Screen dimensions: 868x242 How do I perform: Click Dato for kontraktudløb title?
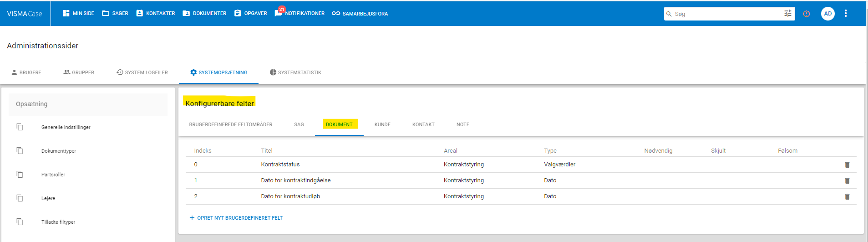coord(290,196)
